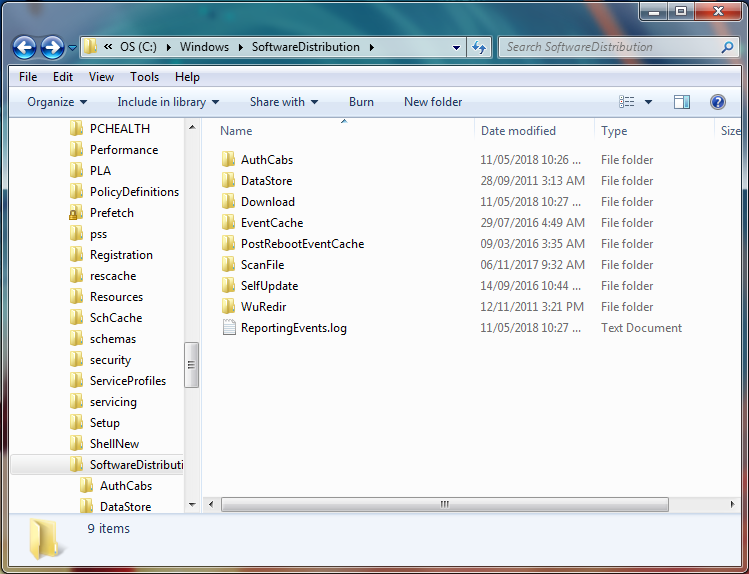Open the Share with dropdown
The image size is (749, 574).
click(284, 102)
